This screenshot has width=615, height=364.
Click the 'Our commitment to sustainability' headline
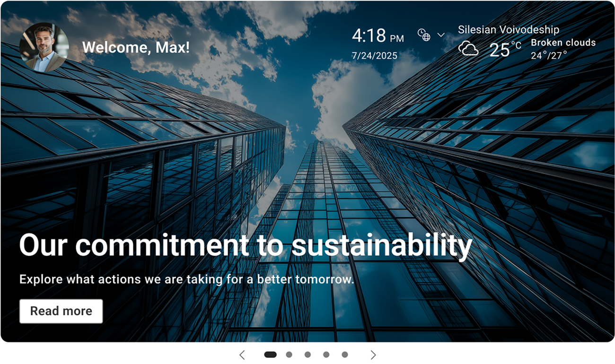[x=246, y=245]
